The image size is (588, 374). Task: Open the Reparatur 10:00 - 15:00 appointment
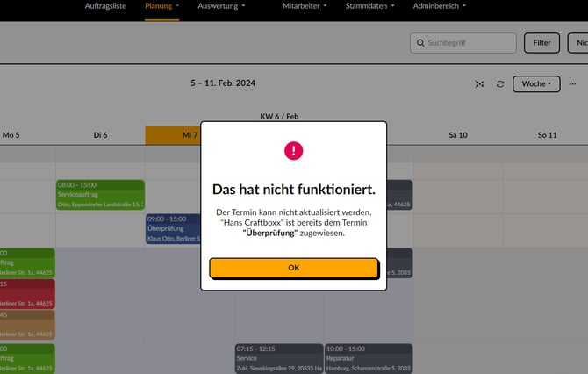point(368,358)
